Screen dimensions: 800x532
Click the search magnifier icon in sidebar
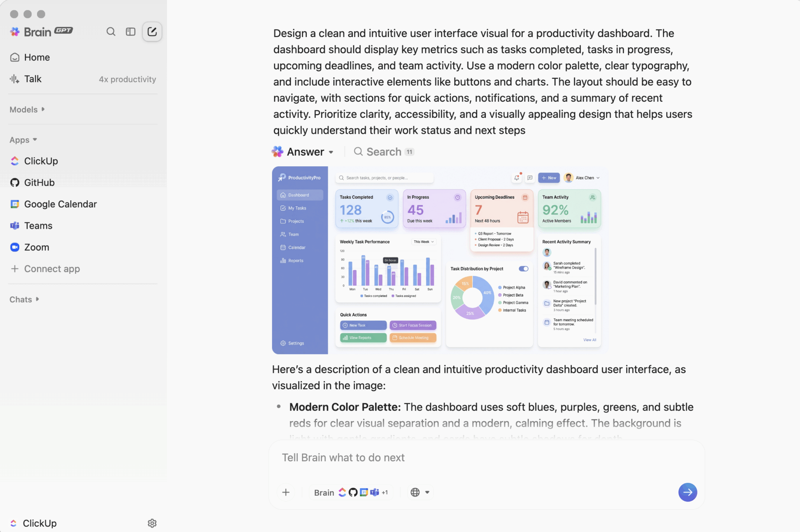click(110, 32)
